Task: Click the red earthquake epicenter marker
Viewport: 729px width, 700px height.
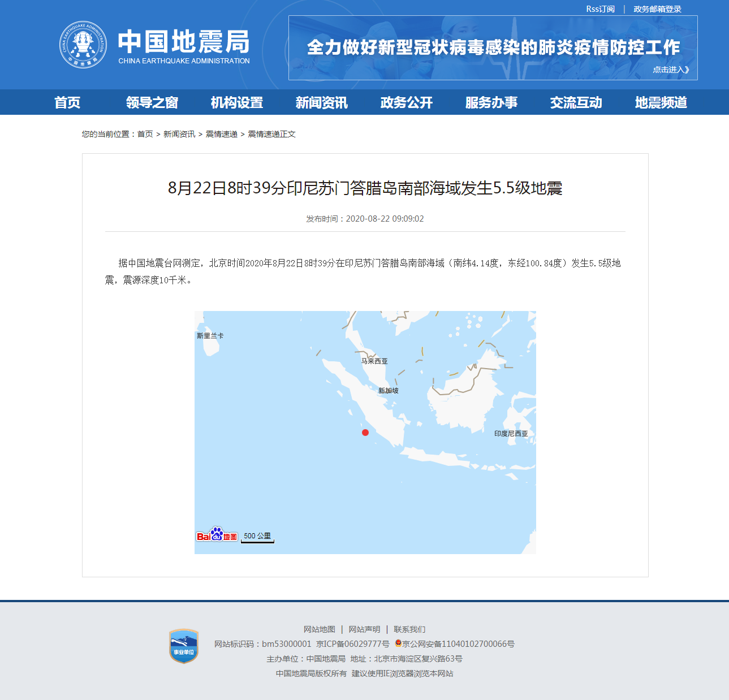Action: pyautogui.click(x=365, y=433)
